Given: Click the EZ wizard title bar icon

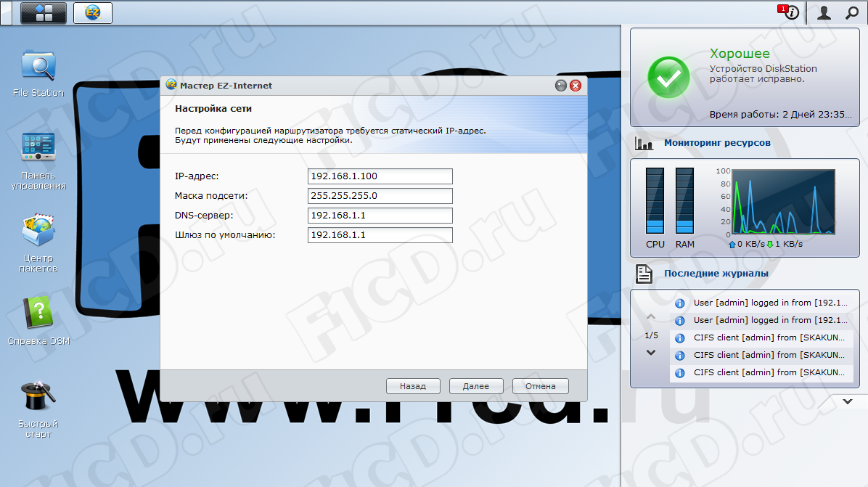Looking at the screenshot, I should (x=171, y=85).
